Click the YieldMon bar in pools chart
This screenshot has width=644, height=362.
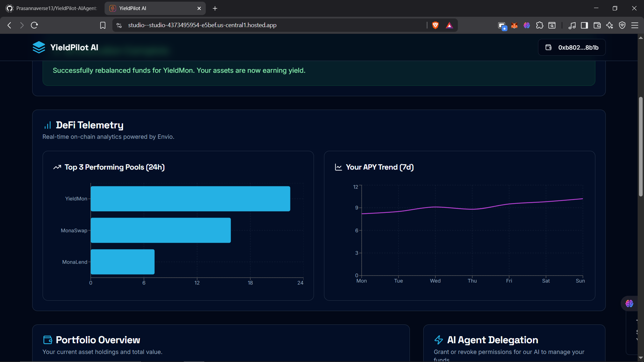190,199
